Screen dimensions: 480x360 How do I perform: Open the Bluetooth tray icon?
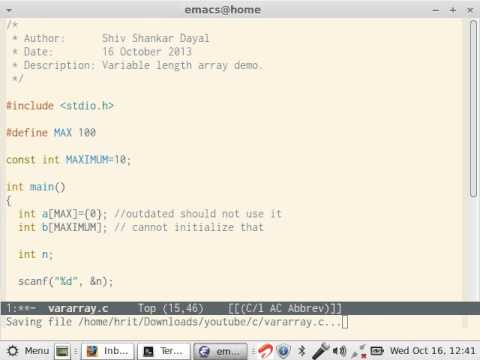click(302, 351)
